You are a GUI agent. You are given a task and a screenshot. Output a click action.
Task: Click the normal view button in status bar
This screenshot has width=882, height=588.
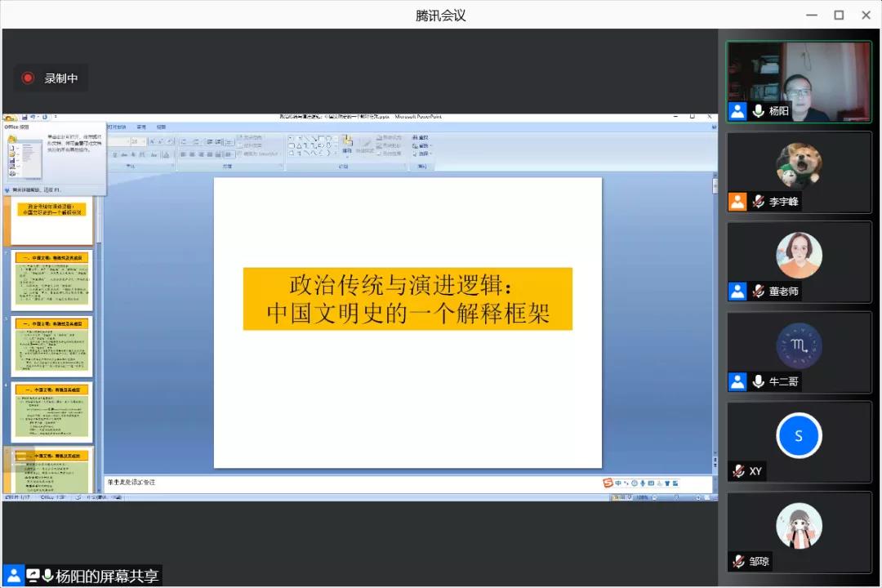616,497
